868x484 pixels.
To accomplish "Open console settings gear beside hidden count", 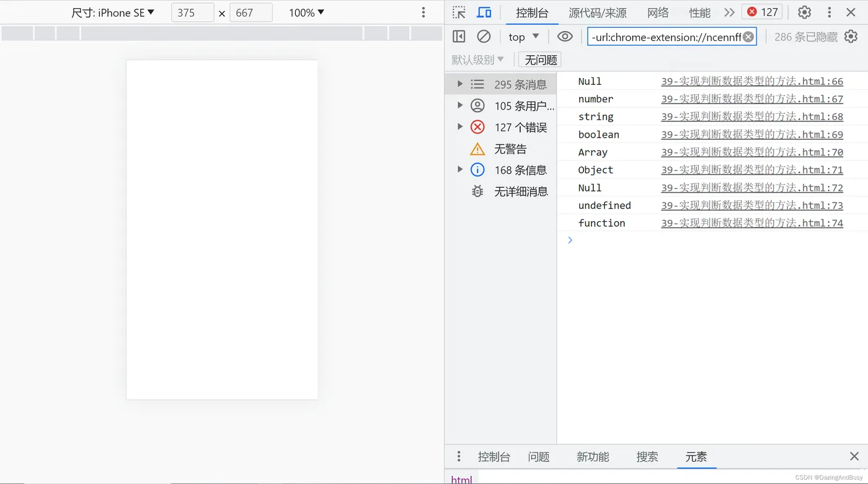I will pyautogui.click(x=851, y=37).
